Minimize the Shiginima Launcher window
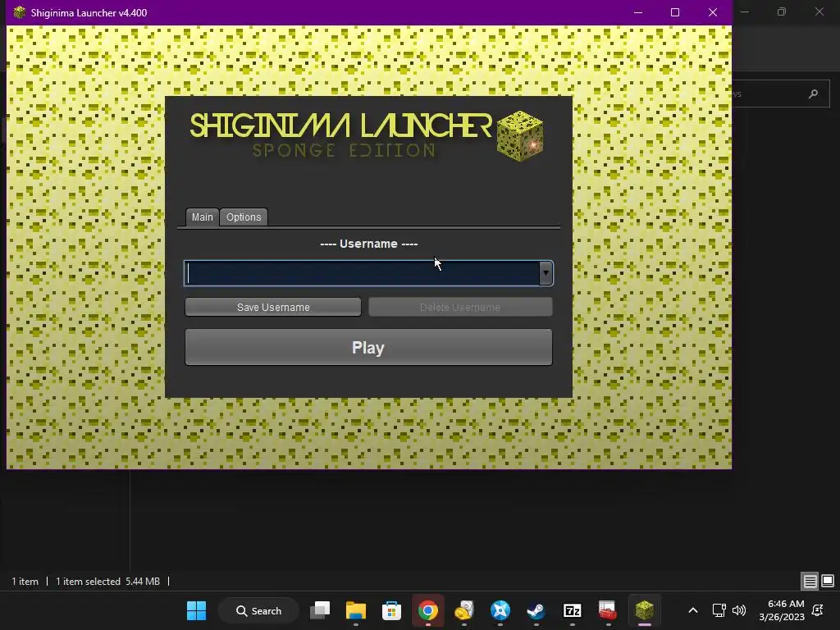Screen dimensions: 840x630 point(638,12)
